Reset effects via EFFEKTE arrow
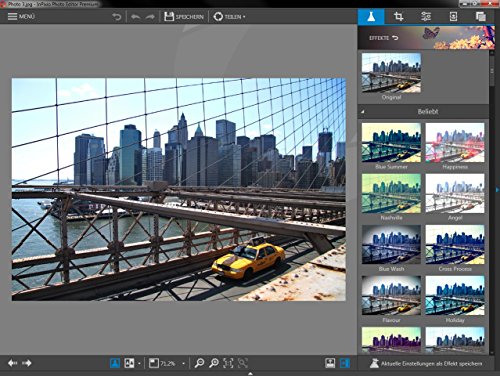This screenshot has height=376, width=500. (395, 38)
